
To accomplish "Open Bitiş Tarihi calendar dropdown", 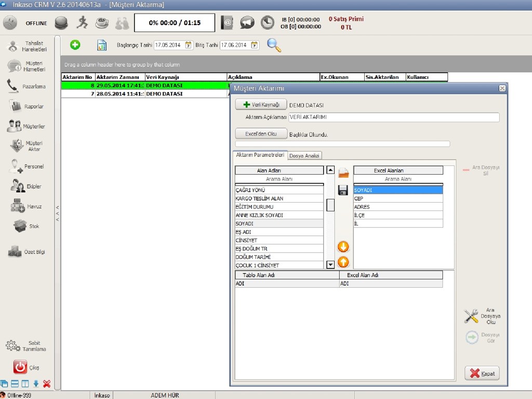I will pyautogui.click(x=255, y=45).
